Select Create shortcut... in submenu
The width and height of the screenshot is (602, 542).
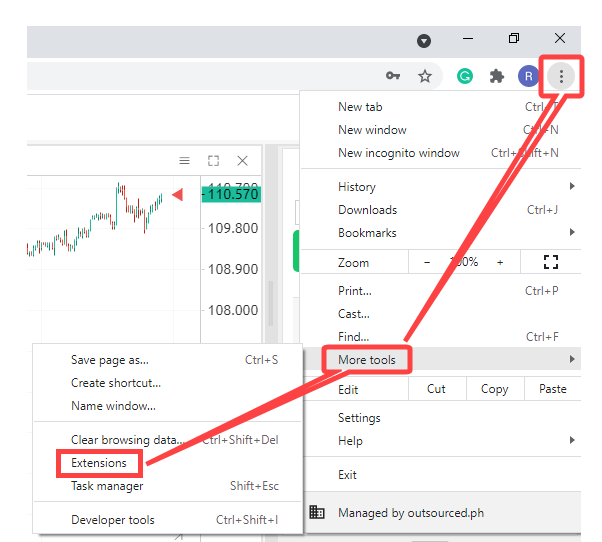[168, 383]
